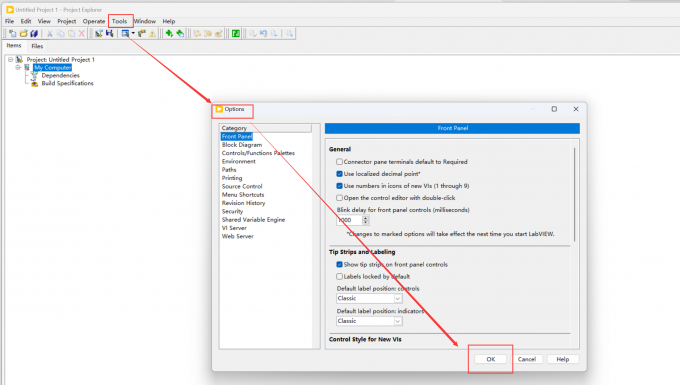Click the Filter Project View window icon
The width and height of the screenshot is (680, 385).
click(x=125, y=33)
